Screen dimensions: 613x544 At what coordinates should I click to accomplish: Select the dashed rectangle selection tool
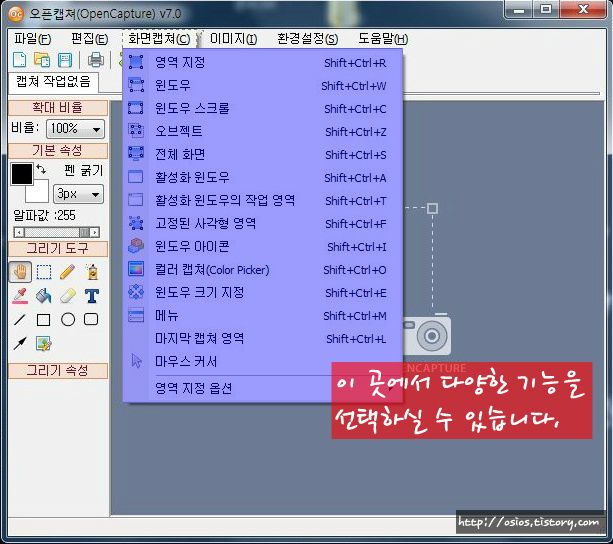click(44, 272)
